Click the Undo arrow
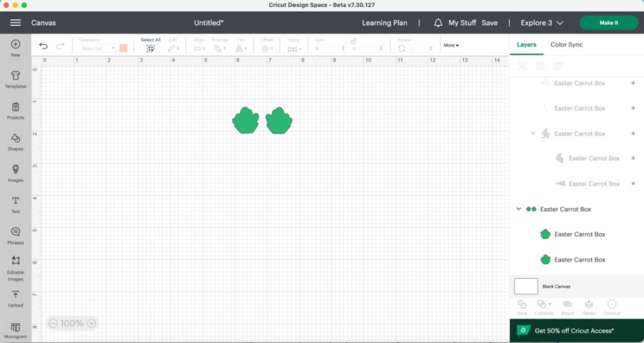Viewport: 644px width, 343px height. (x=44, y=46)
